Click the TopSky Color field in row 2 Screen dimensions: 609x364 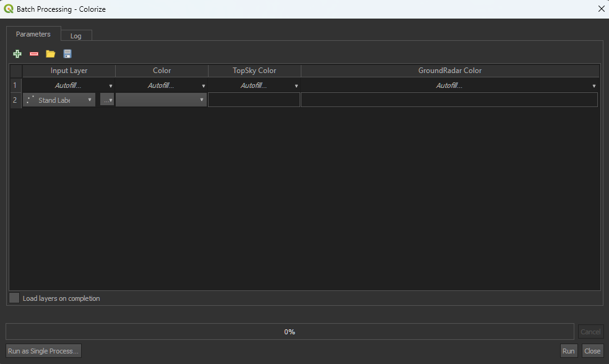click(x=254, y=100)
